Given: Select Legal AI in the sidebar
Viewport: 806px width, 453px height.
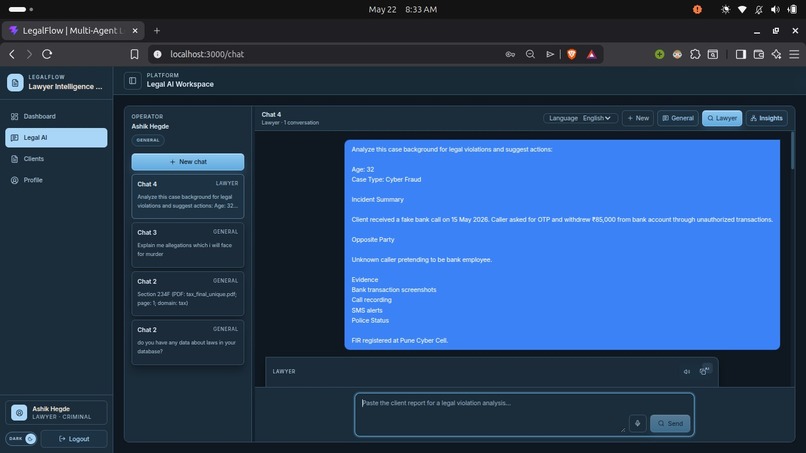Looking at the screenshot, I should 57,138.
